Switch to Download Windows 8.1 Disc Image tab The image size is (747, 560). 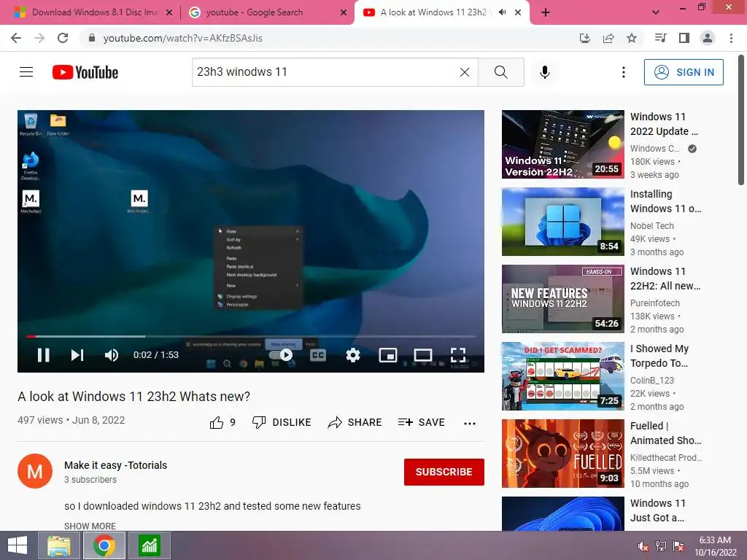point(94,12)
